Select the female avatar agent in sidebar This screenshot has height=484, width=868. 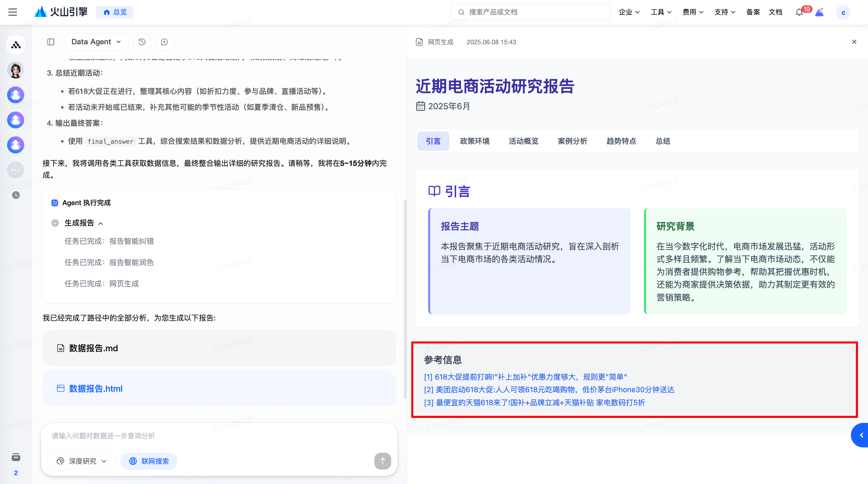point(16,70)
